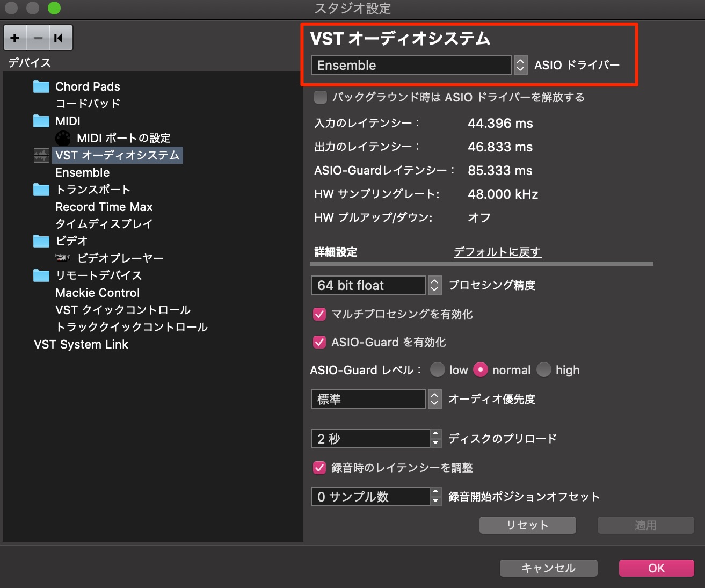Screen dimensions: 705x588
Task: Select ASIO-Guard level high
Action: click(544, 370)
